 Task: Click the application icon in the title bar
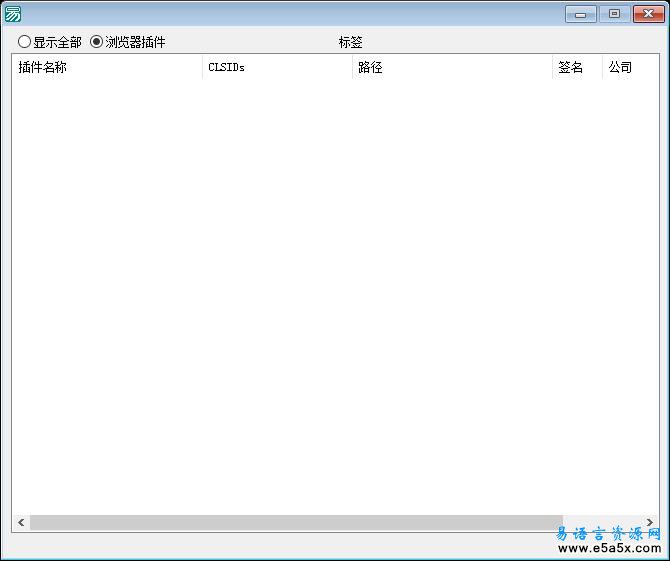point(13,14)
